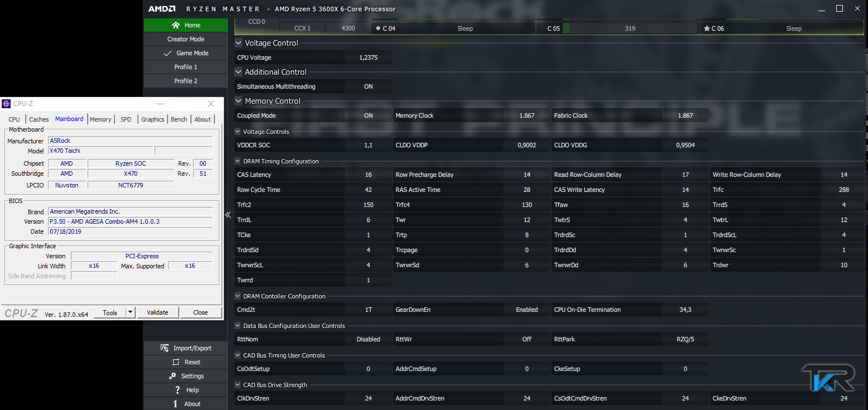Collapse the Voltage Controls subsection
Viewport: 868px width, 410px height.
[x=238, y=132]
